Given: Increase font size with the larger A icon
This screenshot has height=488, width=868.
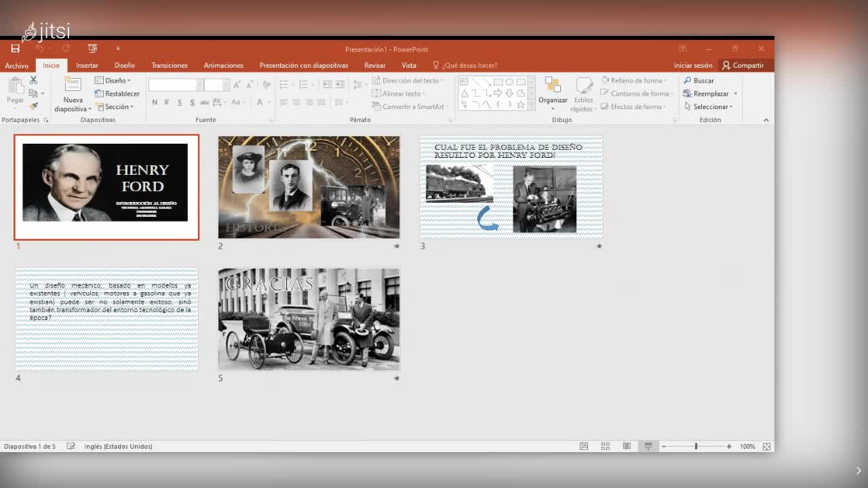Looking at the screenshot, I should tap(237, 85).
